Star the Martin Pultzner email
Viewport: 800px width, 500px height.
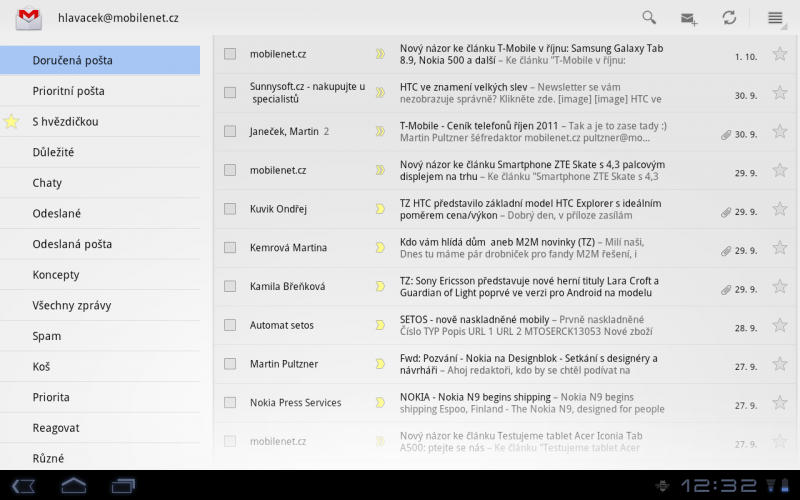(779, 364)
